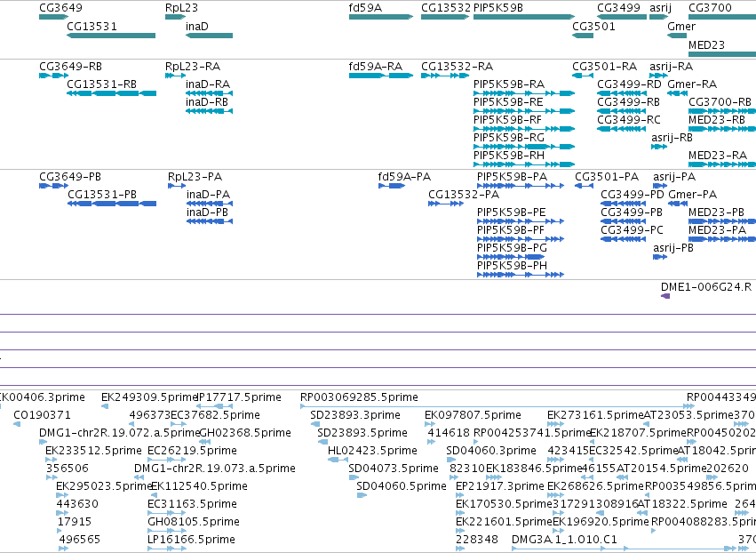This screenshot has width=756, height=553.
Task: Select the asrij gene label
Action: (x=660, y=8)
